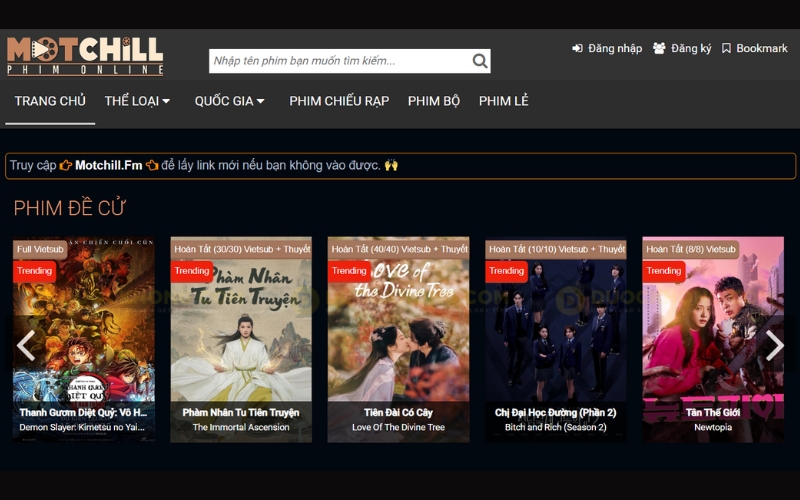Click the Đăng nhập login icon
The height and width of the screenshot is (500, 800).
(x=578, y=48)
